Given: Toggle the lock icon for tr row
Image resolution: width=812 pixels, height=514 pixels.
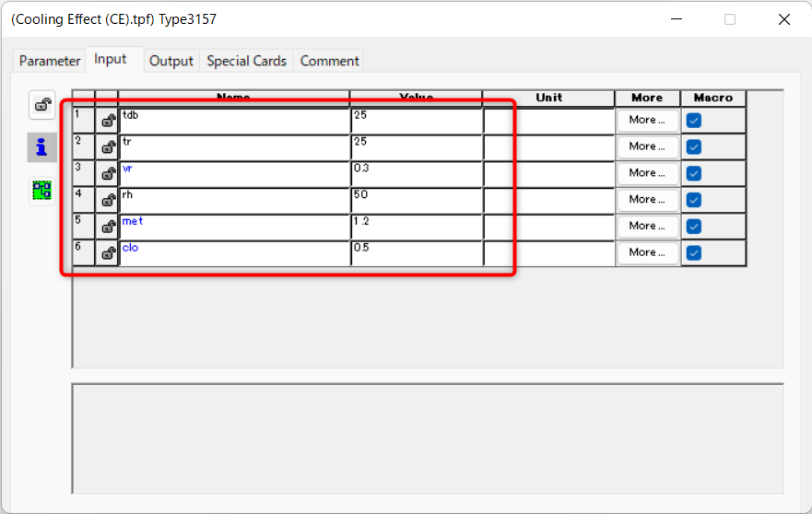Looking at the screenshot, I should pos(108,147).
